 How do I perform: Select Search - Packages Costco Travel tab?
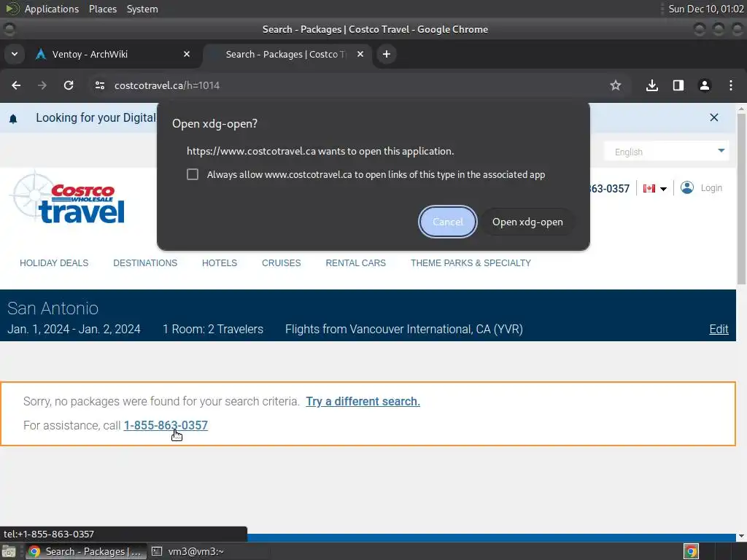[x=287, y=54]
